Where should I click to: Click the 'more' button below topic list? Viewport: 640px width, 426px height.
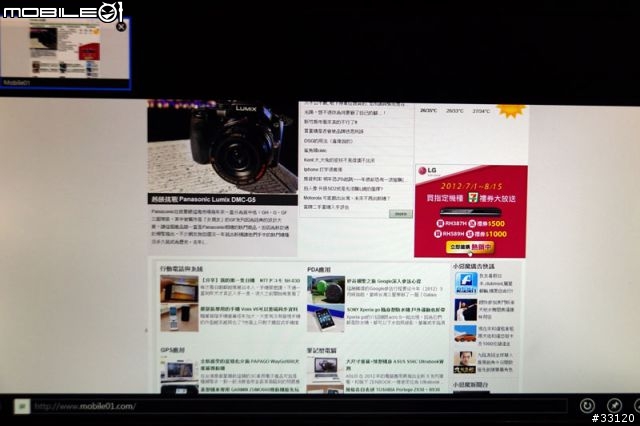click(400, 214)
